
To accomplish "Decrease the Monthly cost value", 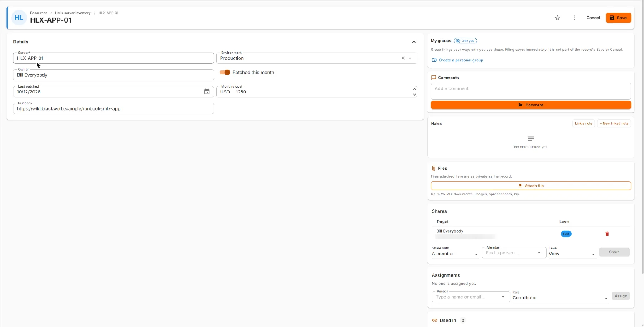I will (x=414, y=94).
